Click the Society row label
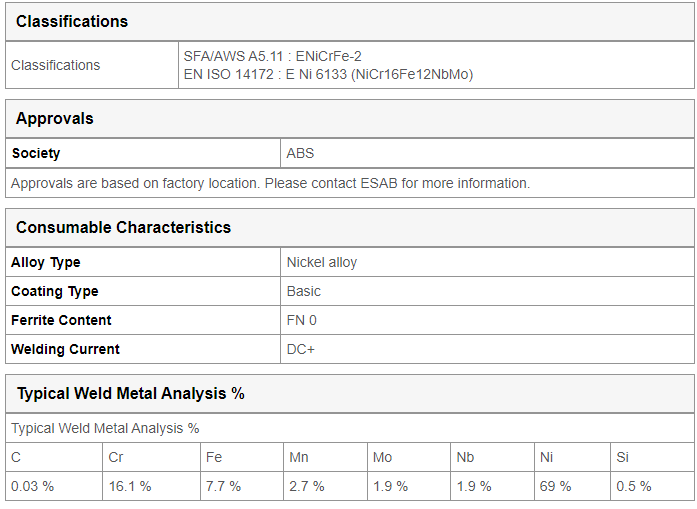Image resolution: width=697 pixels, height=509 pixels. coord(36,153)
